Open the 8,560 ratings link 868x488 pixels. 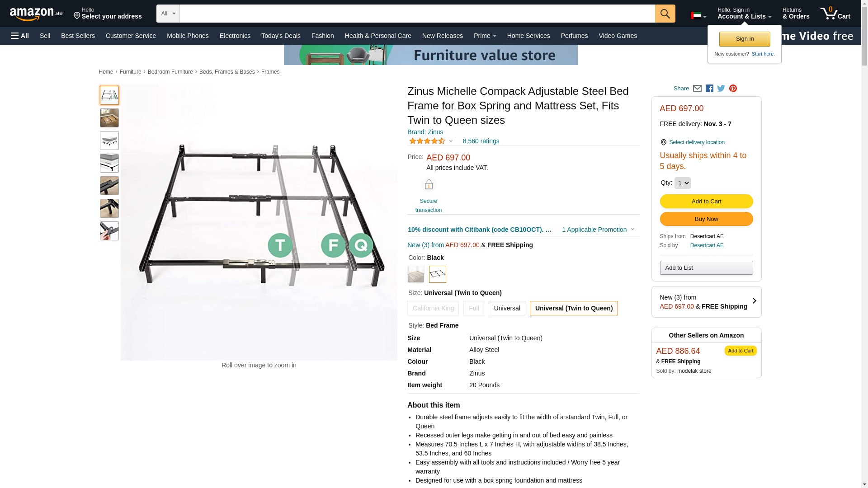coord(481,141)
